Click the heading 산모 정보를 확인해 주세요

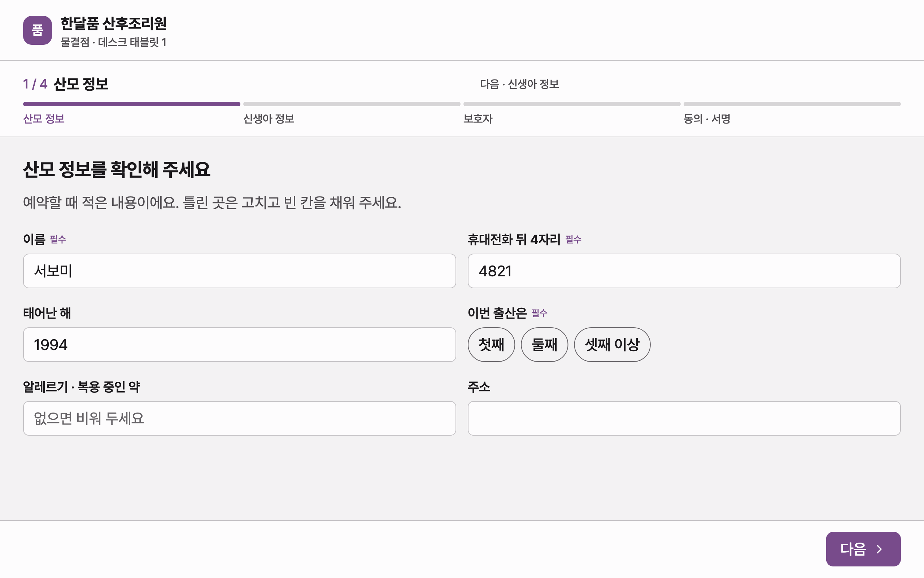click(x=117, y=169)
